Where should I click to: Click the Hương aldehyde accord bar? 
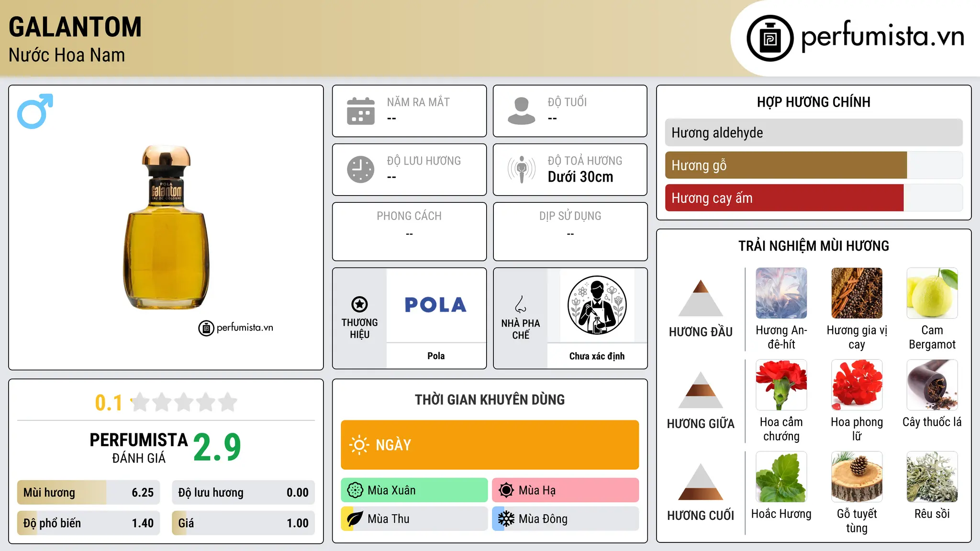pos(814,132)
